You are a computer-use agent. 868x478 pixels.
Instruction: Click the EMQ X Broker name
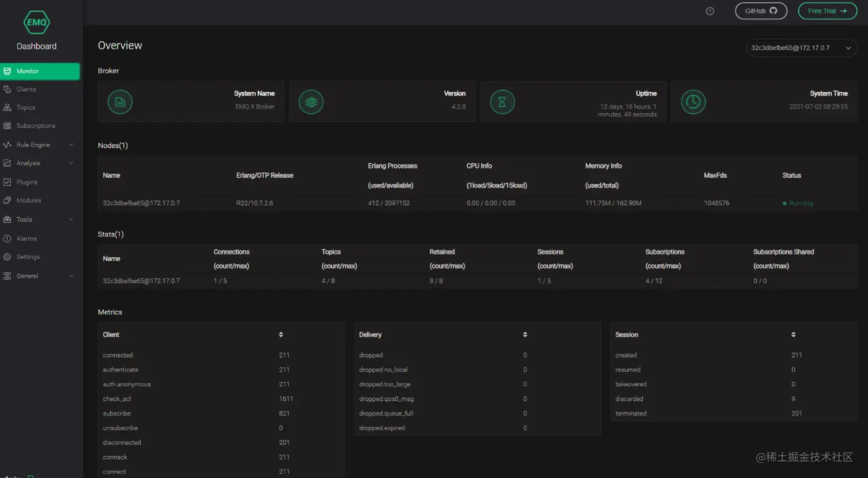(x=255, y=107)
